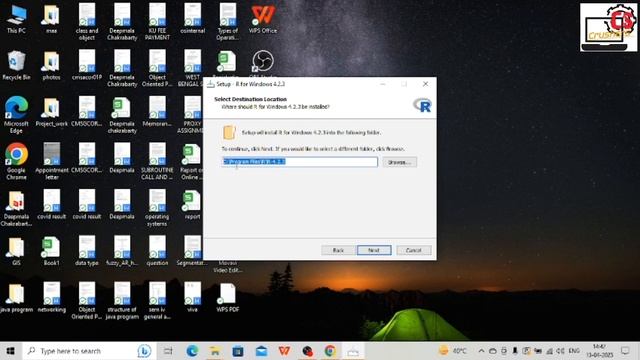
Task: Select WPS Office desktop shortcut
Action: pyautogui.click(x=263, y=19)
